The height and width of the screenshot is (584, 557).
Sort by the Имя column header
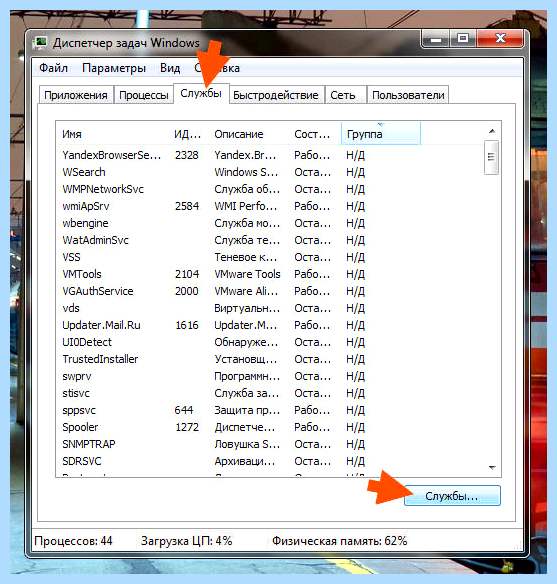[114, 134]
